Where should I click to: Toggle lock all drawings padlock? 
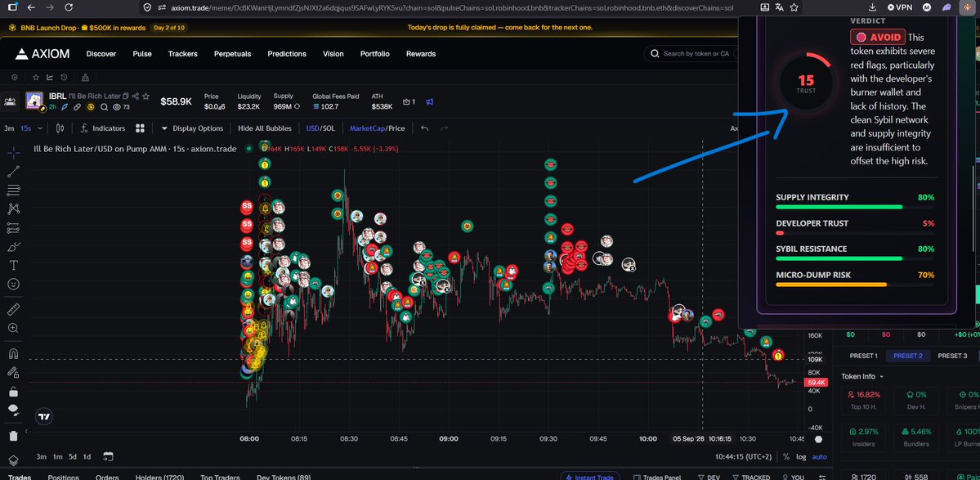(13, 392)
